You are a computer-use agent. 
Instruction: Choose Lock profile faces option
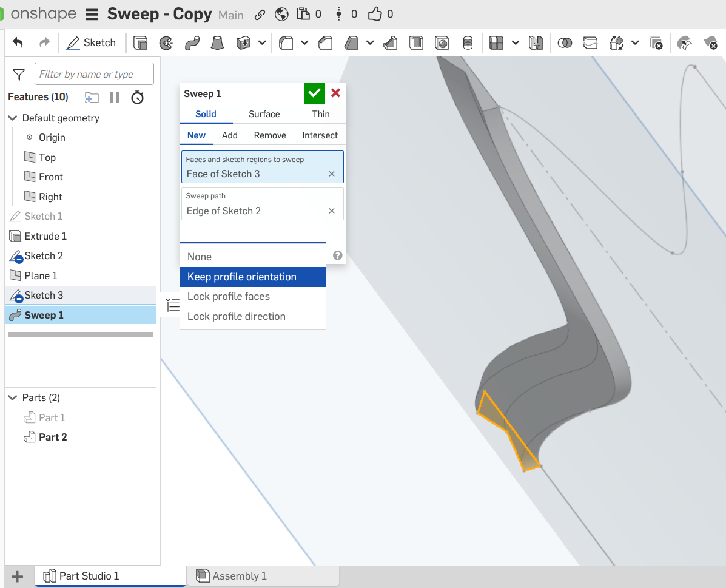pos(229,296)
